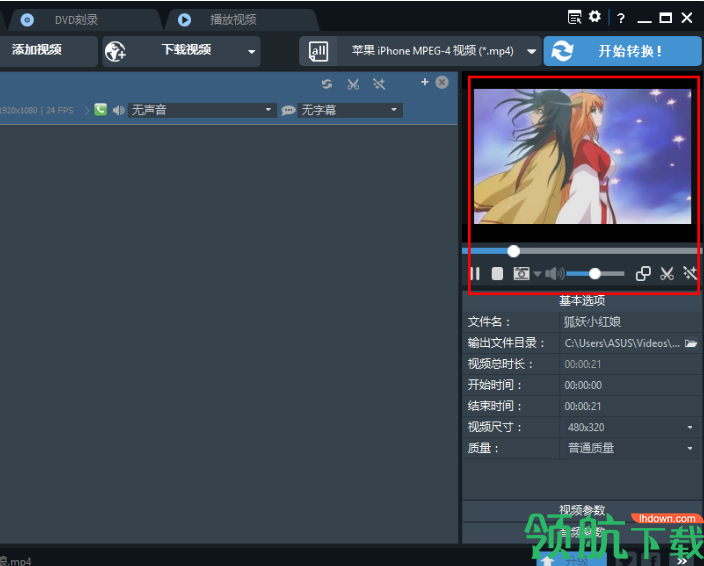Open the 质量 普通质量 dropdown

click(x=630, y=448)
